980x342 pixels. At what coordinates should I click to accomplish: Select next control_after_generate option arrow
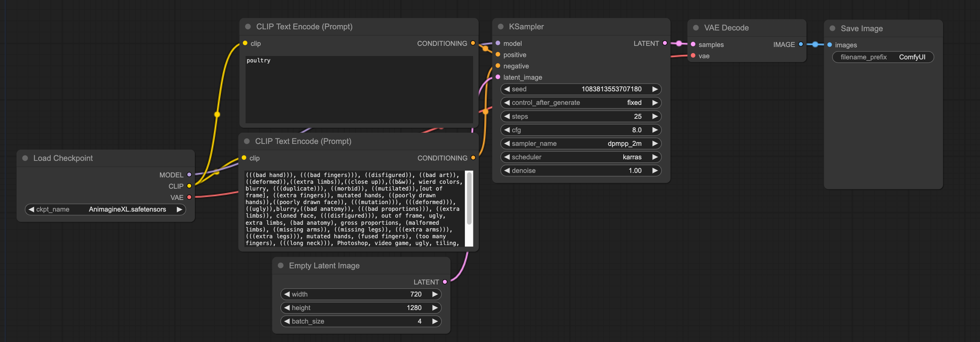point(655,103)
